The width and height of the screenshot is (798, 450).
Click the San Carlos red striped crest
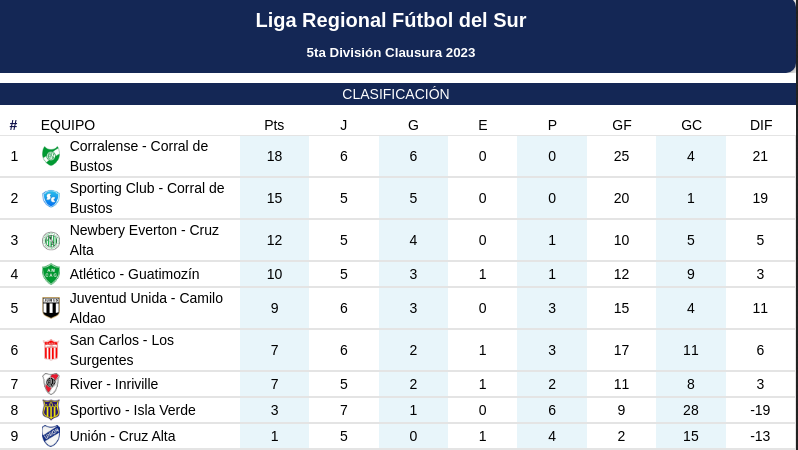pyautogui.click(x=51, y=350)
